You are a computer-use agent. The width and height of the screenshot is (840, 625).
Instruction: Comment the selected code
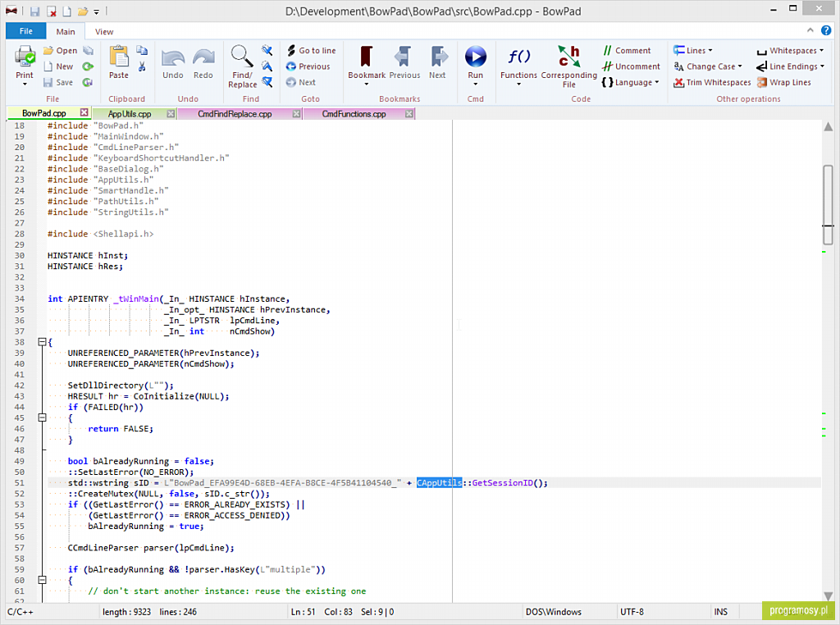coord(627,50)
